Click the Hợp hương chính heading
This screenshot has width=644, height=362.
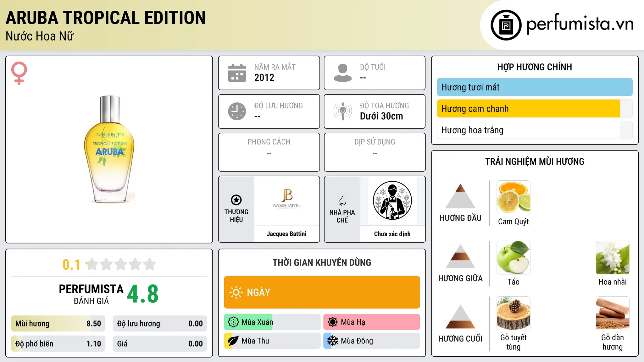pos(535,67)
